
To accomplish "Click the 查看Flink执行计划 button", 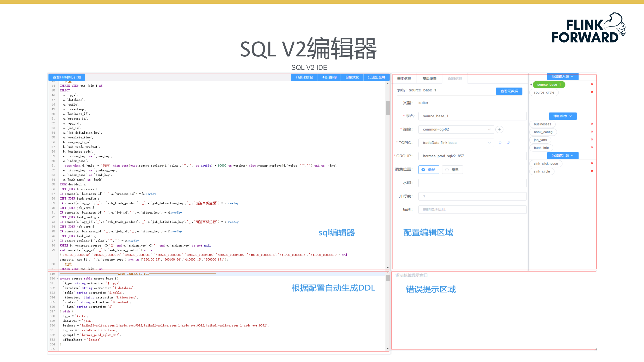I will coord(67,77).
